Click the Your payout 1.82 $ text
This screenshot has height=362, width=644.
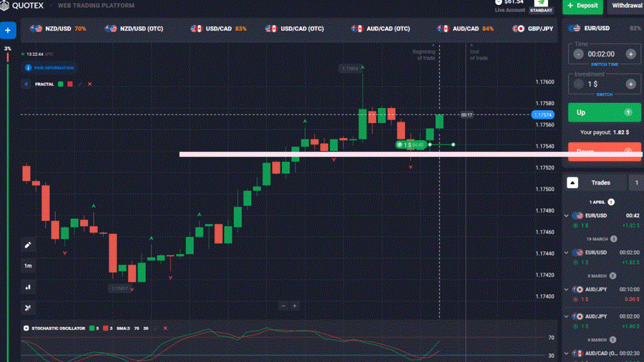click(x=604, y=132)
